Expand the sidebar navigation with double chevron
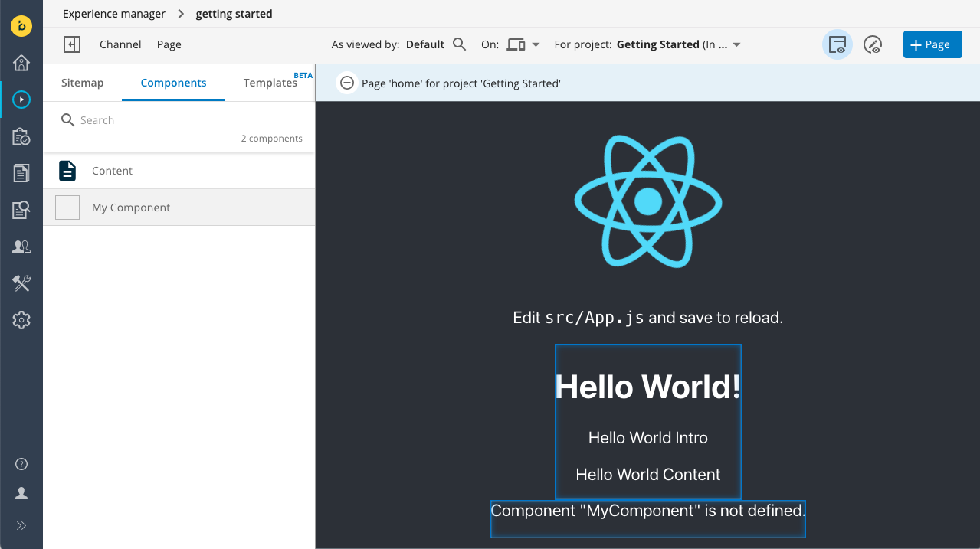This screenshot has width=980, height=549. (x=21, y=525)
